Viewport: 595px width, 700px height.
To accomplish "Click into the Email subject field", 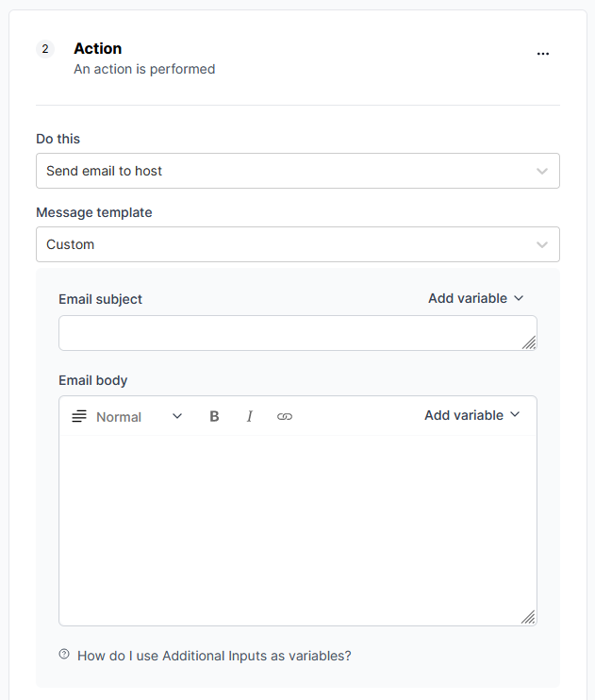I will click(298, 333).
